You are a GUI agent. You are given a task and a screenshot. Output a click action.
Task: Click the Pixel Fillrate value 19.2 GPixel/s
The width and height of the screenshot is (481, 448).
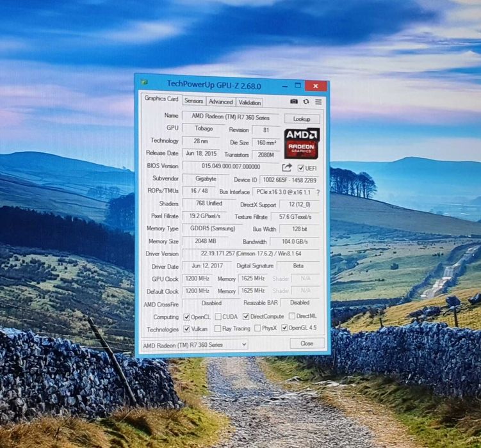tap(204, 216)
